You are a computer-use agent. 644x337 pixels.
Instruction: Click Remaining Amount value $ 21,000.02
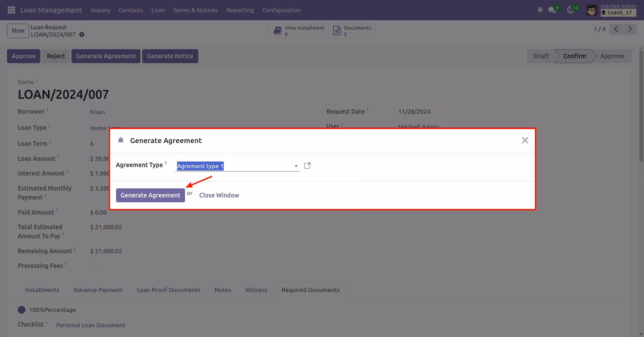106,251
